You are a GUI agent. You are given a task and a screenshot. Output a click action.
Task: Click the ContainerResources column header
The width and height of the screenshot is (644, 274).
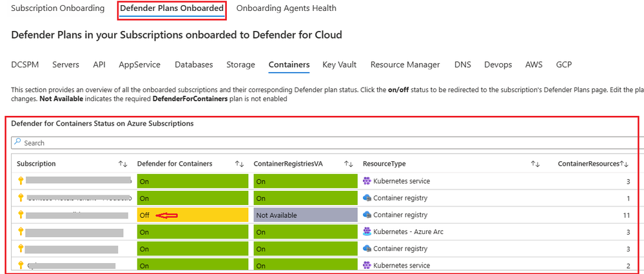[x=588, y=164]
